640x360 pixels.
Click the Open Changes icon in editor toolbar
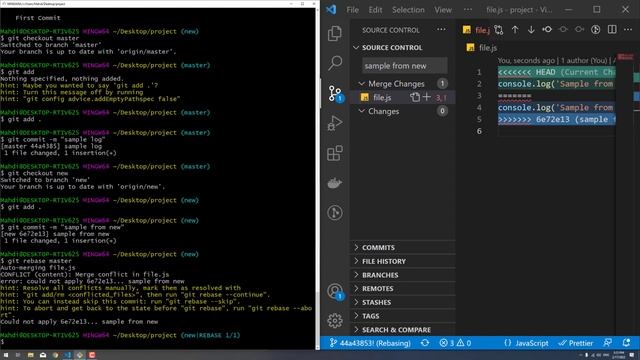[x=498, y=30]
